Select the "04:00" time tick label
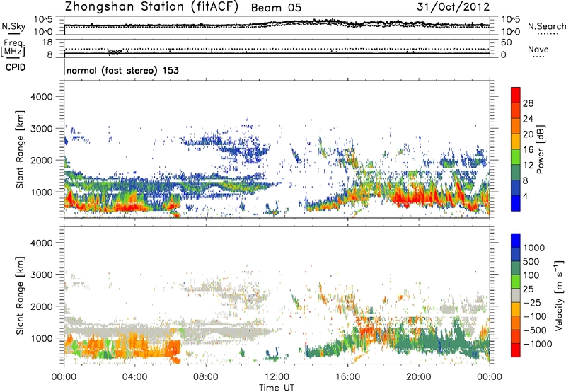The image size is (566, 392). [x=134, y=377]
